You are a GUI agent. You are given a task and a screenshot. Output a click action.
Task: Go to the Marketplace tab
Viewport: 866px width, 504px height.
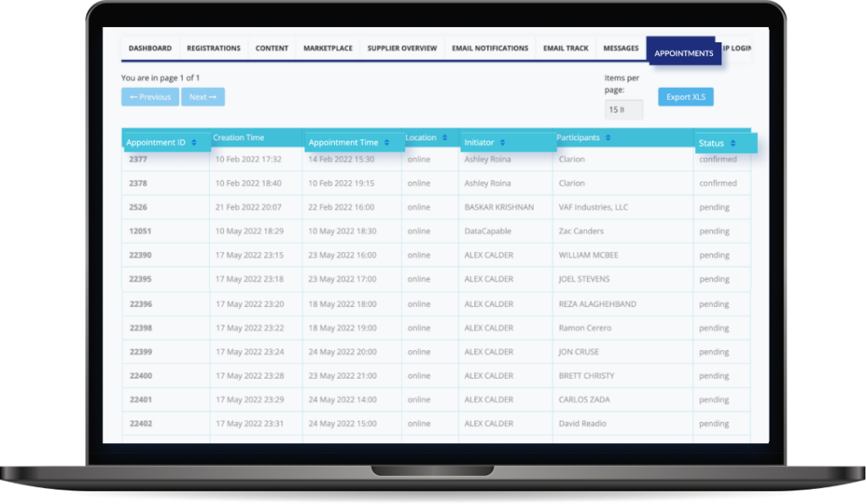(327, 48)
